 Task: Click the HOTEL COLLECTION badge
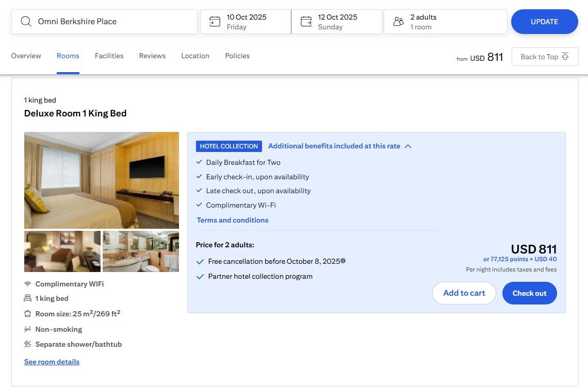tap(228, 146)
